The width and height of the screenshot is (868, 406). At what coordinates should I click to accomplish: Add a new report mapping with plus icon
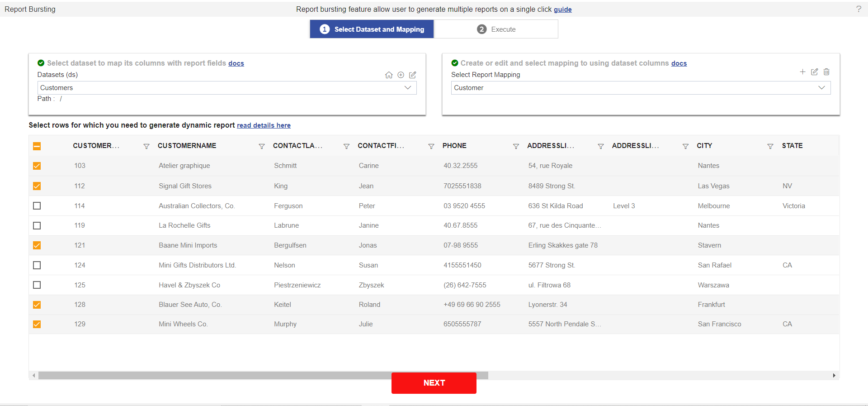pyautogui.click(x=802, y=72)
